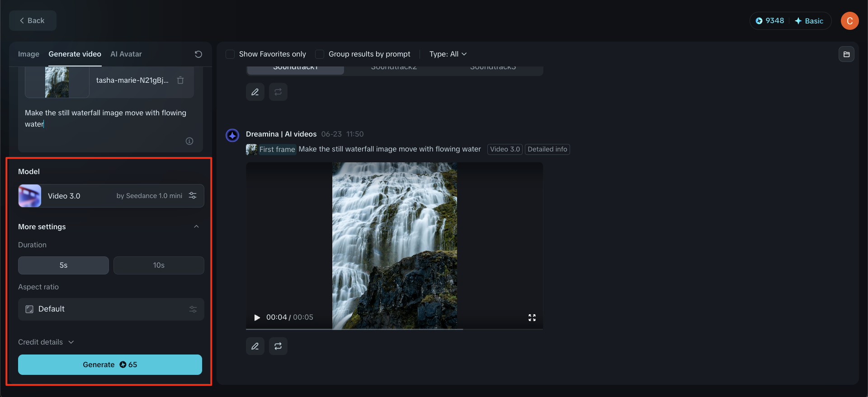Open the 9348 credits balance
The height and width of the screenshot is (397, 868).
[770, 21]
